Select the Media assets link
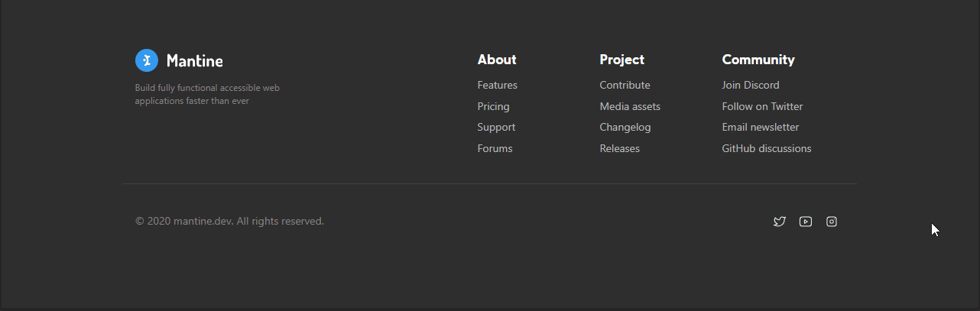The image size is (980, 311). (x=630, y=106)
